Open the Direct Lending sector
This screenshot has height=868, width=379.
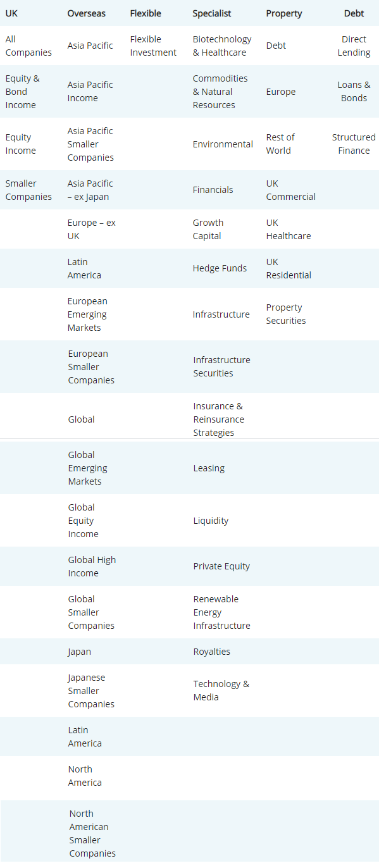click(x=354, y=46)
